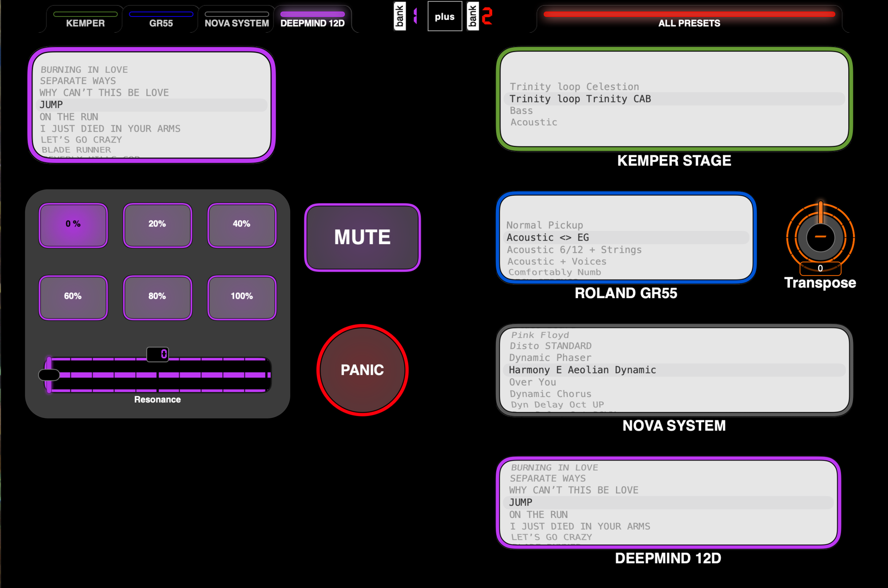This screenshot has height=588, width=888.
Task: Pick Disto STANDARD in Nova System list
Action: 550,346
